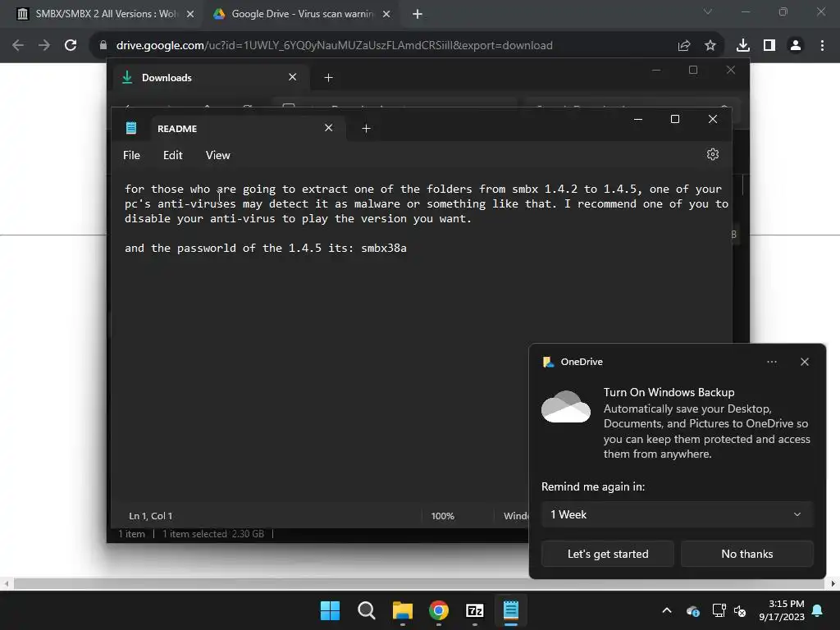Select the Downloads tab in File Explorer
The image size is (840, 630).
click(x=212, y=78)
